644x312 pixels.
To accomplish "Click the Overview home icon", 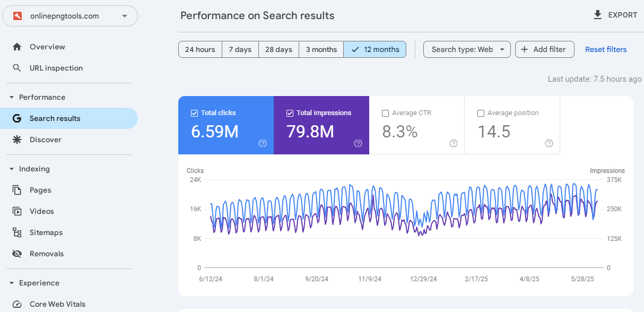I will [x=17, y=47].
